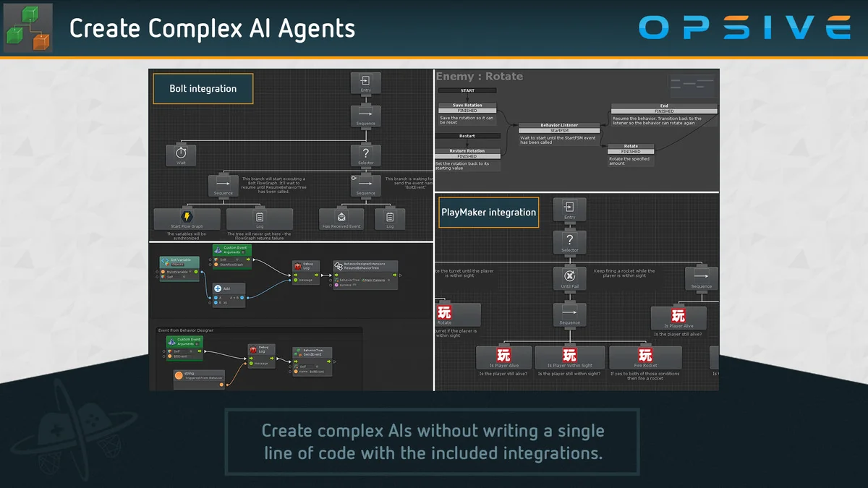868x488 pixels.
Task: Click the Fire Rocket PlayMaker task icon
Action: click(x=646, y=355)
